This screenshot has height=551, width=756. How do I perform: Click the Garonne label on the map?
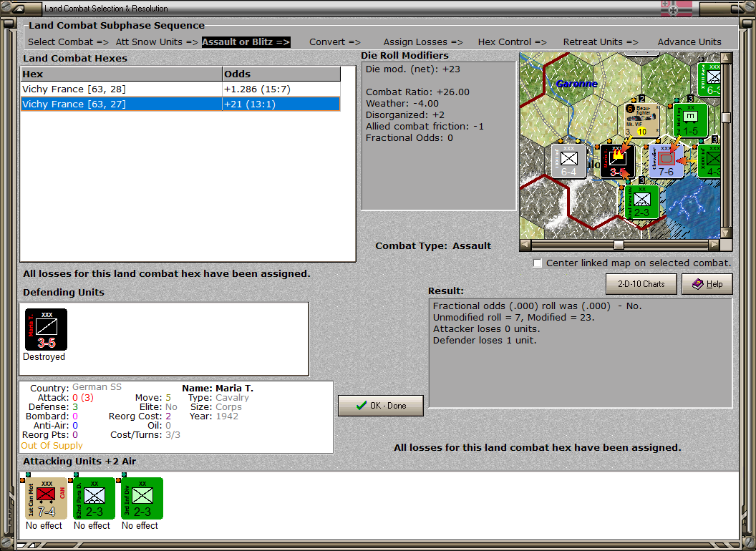click(x=576, y=84)
